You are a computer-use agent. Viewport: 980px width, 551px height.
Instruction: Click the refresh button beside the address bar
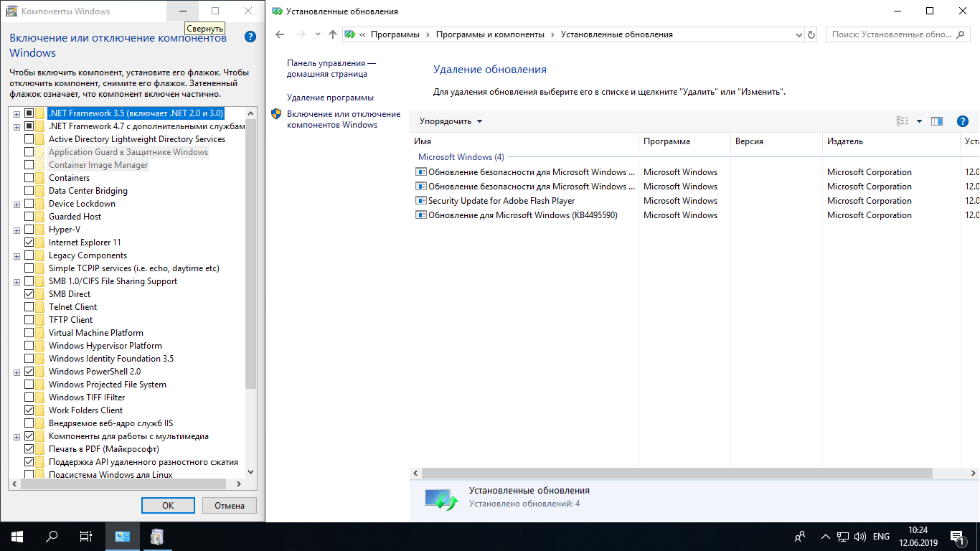(811, 34)
